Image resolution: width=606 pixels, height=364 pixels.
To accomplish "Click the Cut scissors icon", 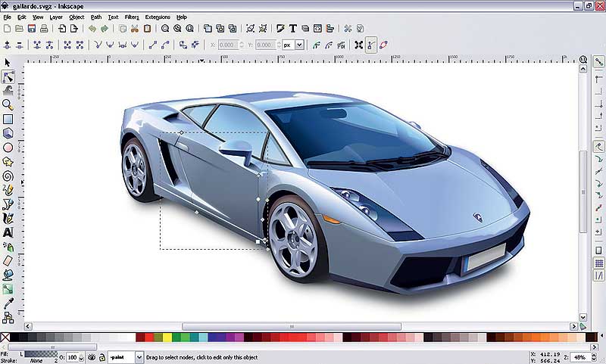I will click(135, 29).
